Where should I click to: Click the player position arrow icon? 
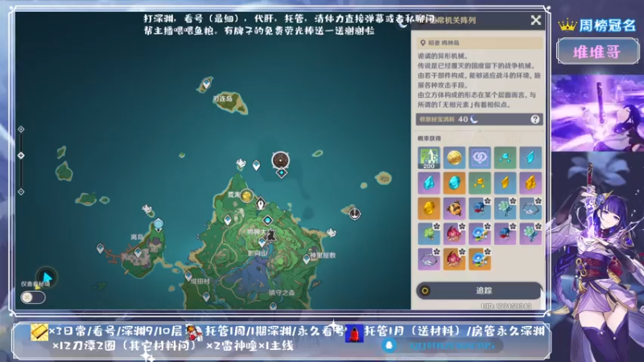click(47, 277)
